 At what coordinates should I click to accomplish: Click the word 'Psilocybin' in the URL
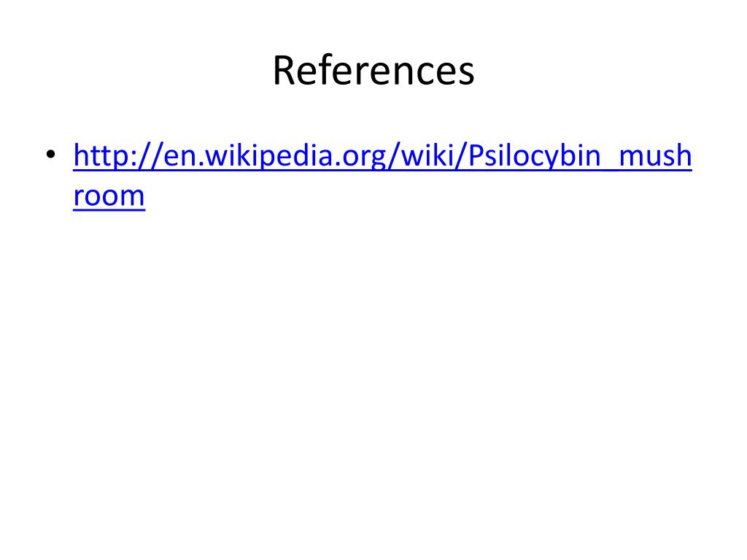[534, 156]
